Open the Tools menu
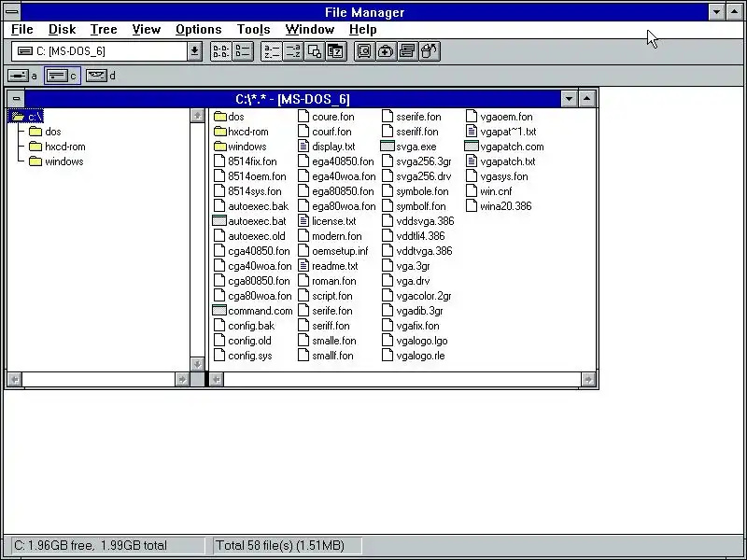Screen dimensions: 747x560 pos(253,30)
